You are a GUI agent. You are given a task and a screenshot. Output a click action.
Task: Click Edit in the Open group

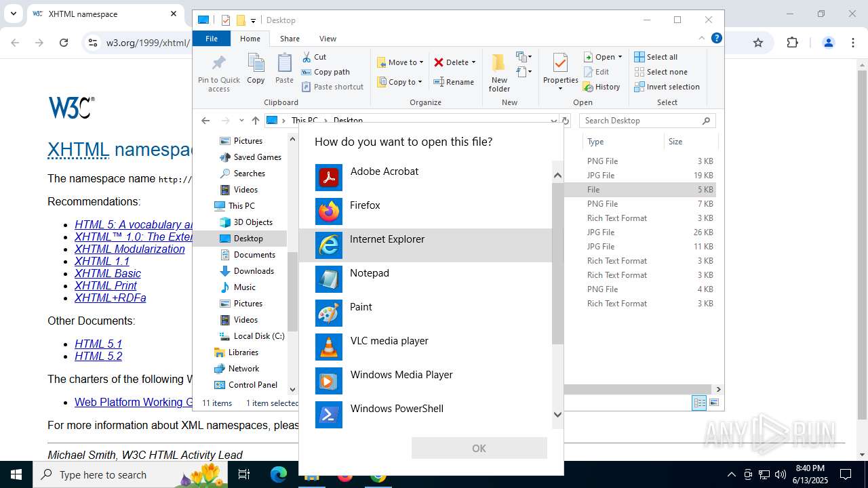click(x=596, y=72)
